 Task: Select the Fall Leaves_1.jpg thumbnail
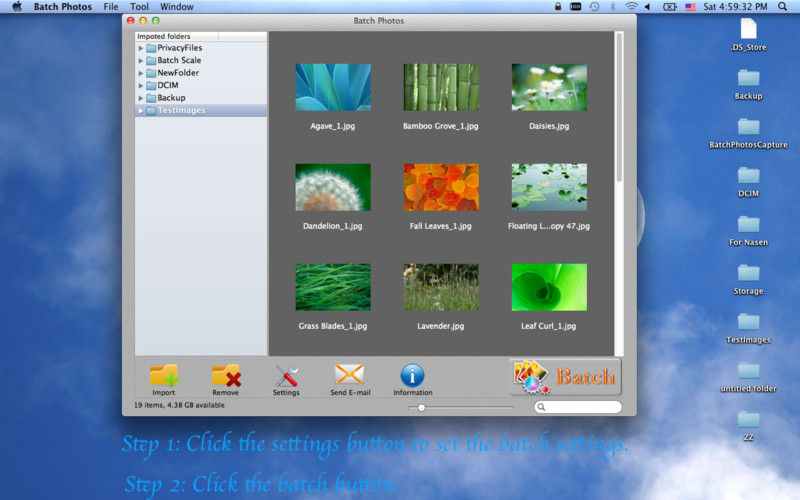(441, 187)
